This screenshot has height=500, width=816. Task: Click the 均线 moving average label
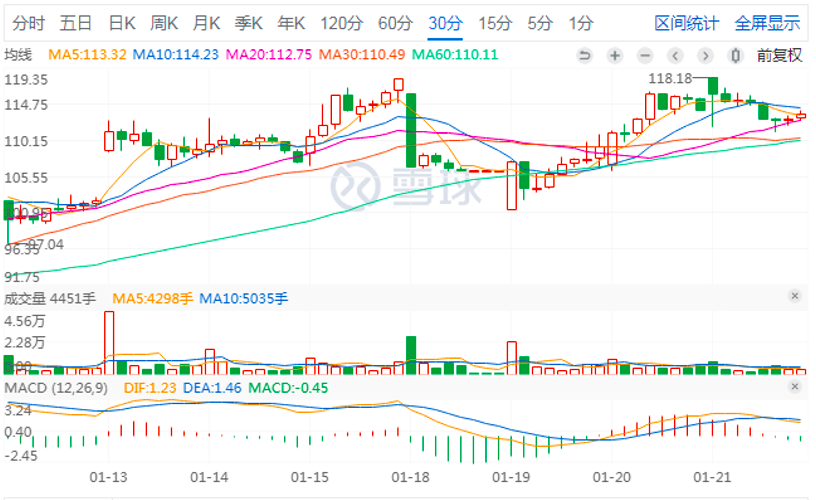point(18,55)
